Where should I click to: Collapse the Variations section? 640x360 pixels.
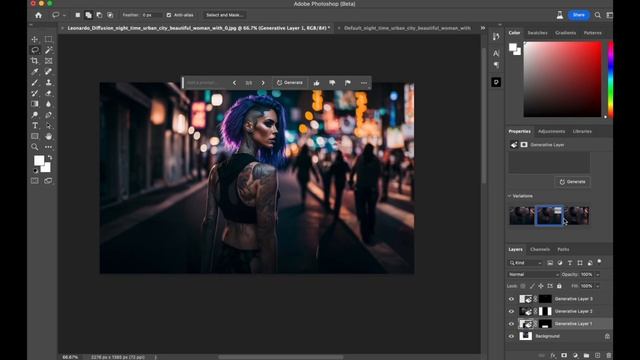click(x=509, y=196)
